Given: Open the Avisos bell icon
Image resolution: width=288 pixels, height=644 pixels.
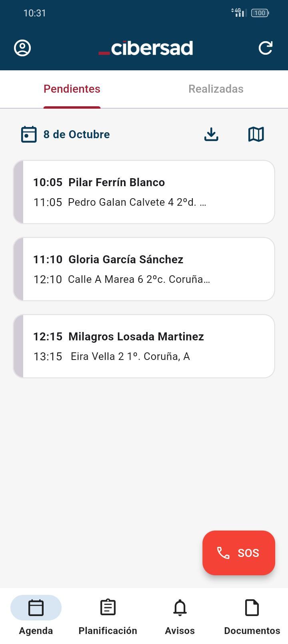Looking at the screenshot, I should (180, 608).
